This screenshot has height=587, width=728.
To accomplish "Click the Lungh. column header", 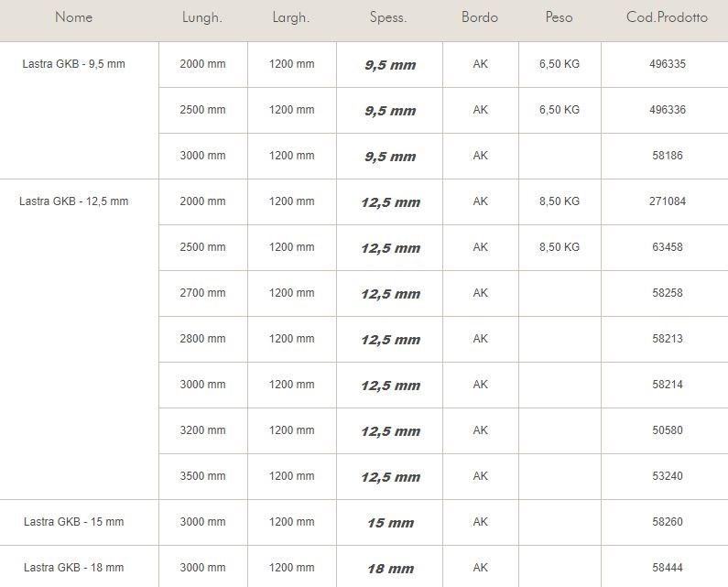I will (x=201, y=17).
